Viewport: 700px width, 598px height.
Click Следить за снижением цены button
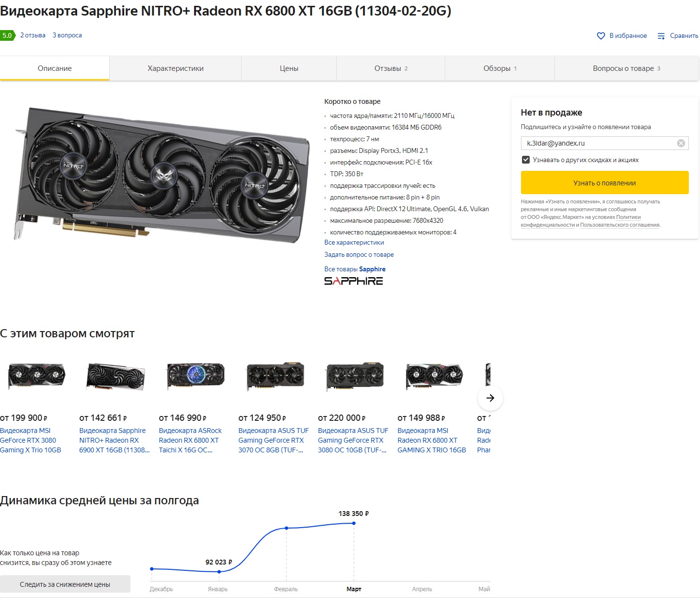point(65,584)
